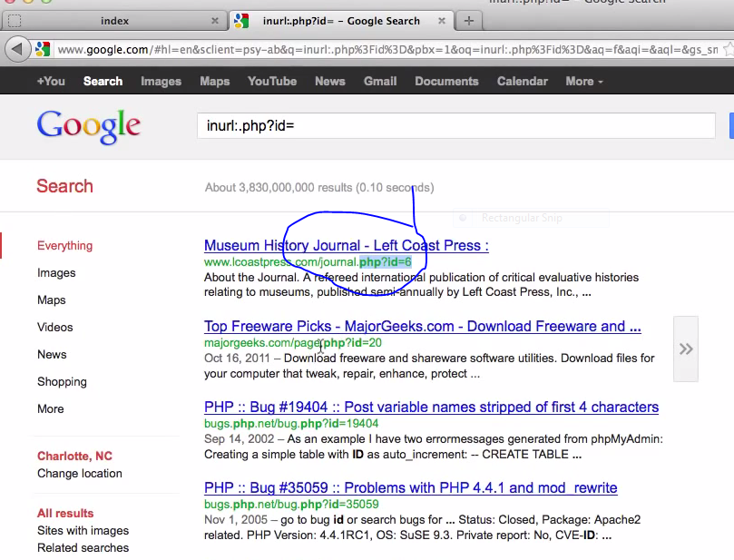Click the red Search heading
The width and height of the screenshot is (734, 560).
pyautogui.click(x=64, y=186)
